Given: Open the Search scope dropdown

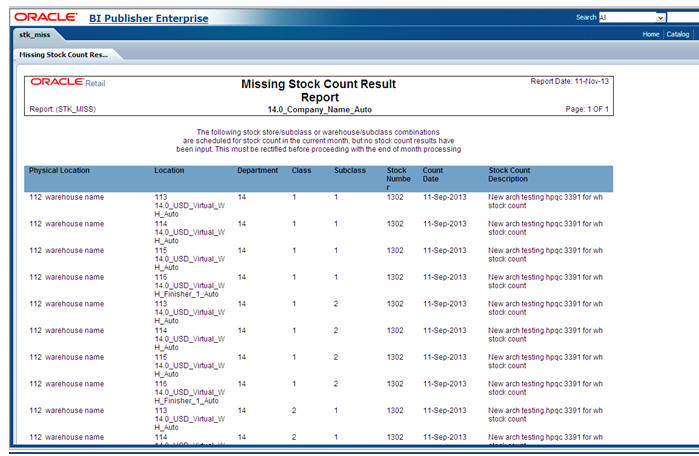Looking at the screenshot, I should [x=632, y=17].
